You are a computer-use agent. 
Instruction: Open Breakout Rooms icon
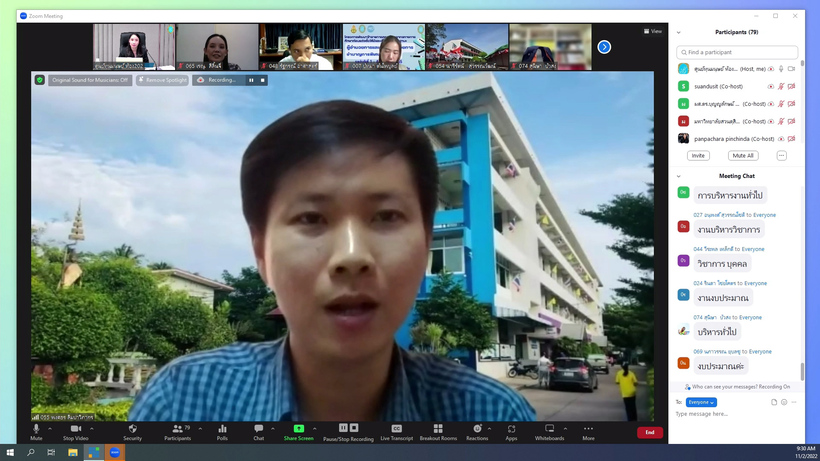[438, 429]
